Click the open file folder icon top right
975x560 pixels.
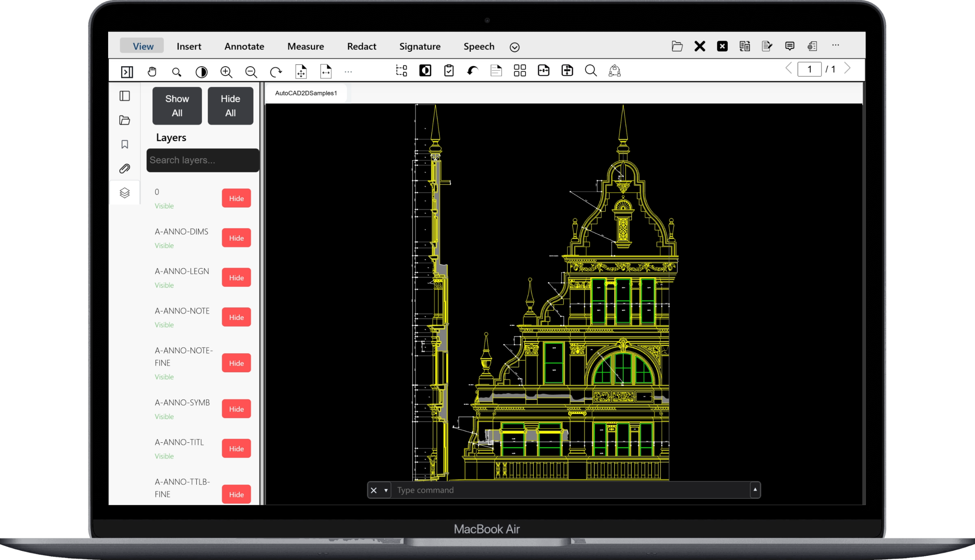677,46
